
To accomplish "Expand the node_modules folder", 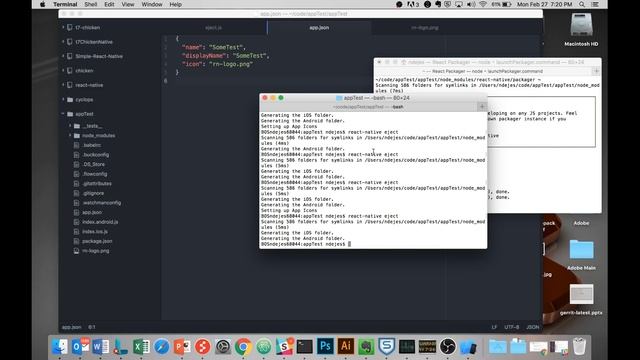I will point(70,135).
